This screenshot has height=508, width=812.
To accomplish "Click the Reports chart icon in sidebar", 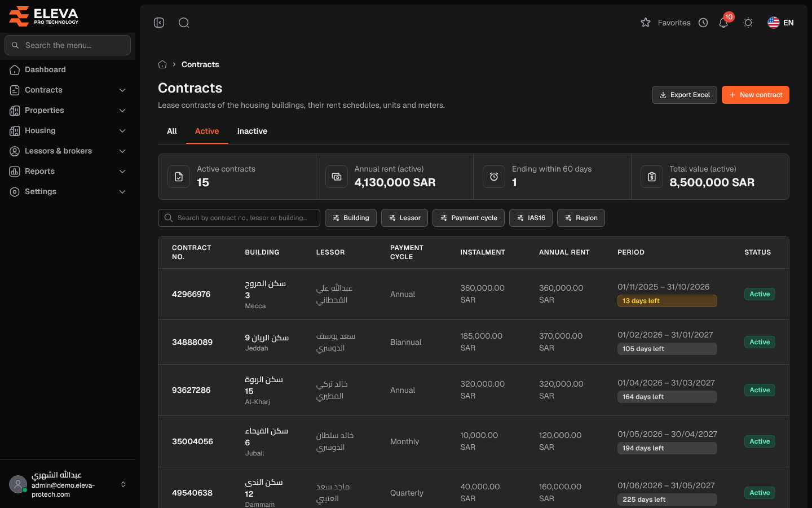I will click(x=15, y=172).
